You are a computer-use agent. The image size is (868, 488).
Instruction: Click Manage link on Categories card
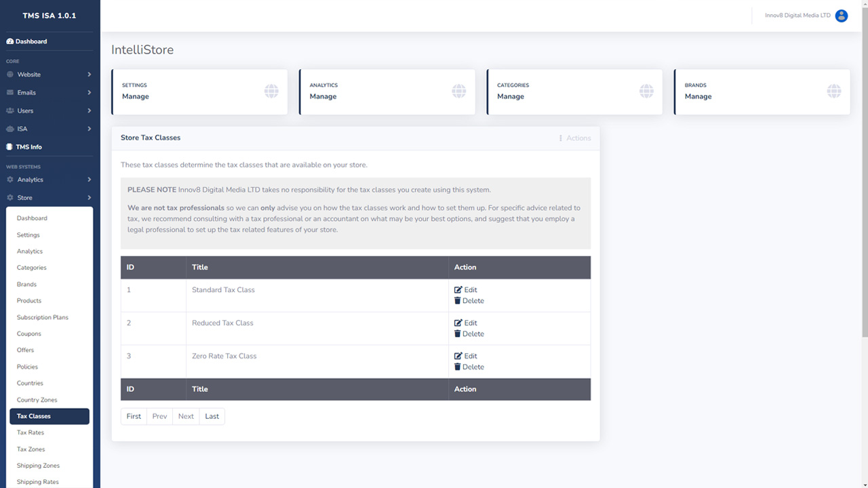click(511, 96)
